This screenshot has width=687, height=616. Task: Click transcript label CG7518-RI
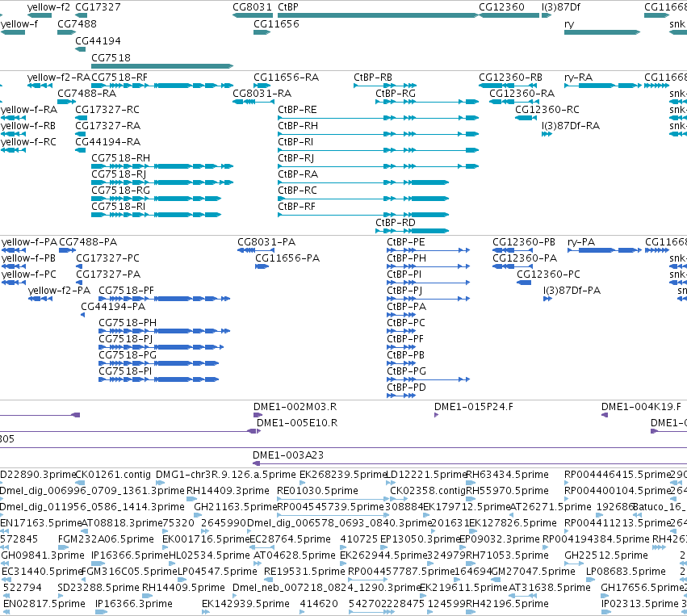pos(119,207)
